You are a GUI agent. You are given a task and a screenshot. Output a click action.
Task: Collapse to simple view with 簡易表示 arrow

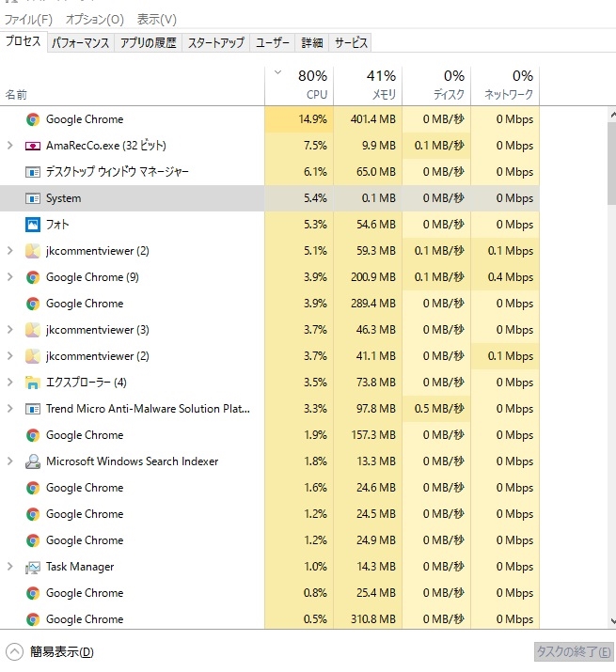click(14, 651)
